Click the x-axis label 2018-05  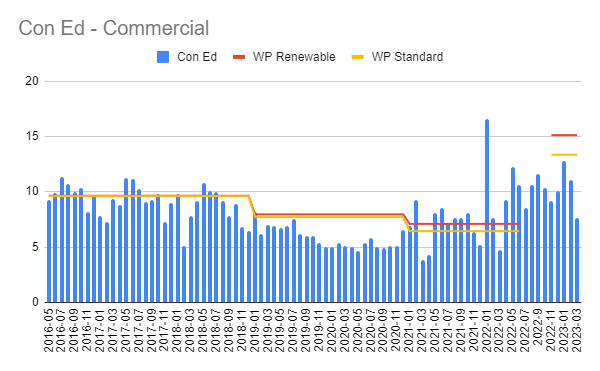[203, 330]
